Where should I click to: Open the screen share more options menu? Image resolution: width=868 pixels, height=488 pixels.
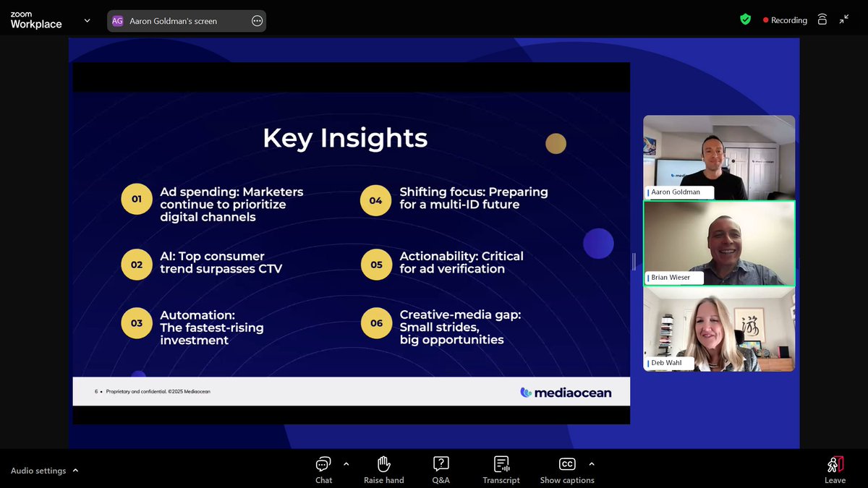pyautogui.click(x=257, y=21)
